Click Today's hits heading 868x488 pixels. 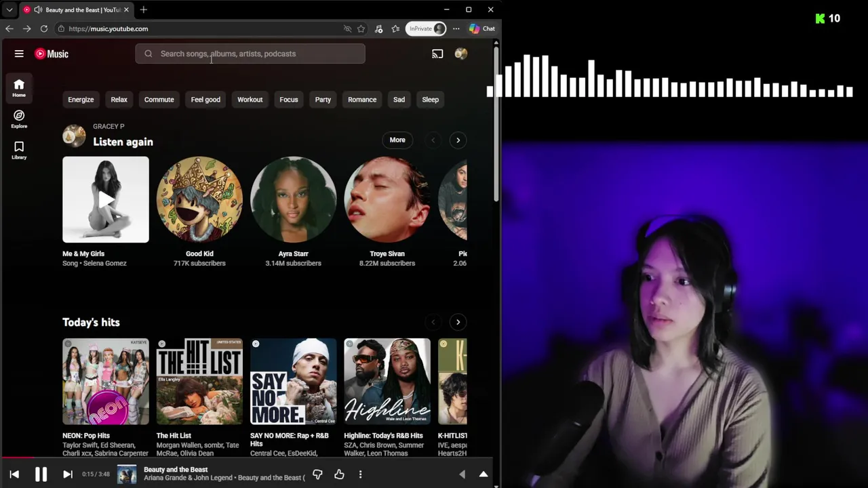[x=91, y=323]
